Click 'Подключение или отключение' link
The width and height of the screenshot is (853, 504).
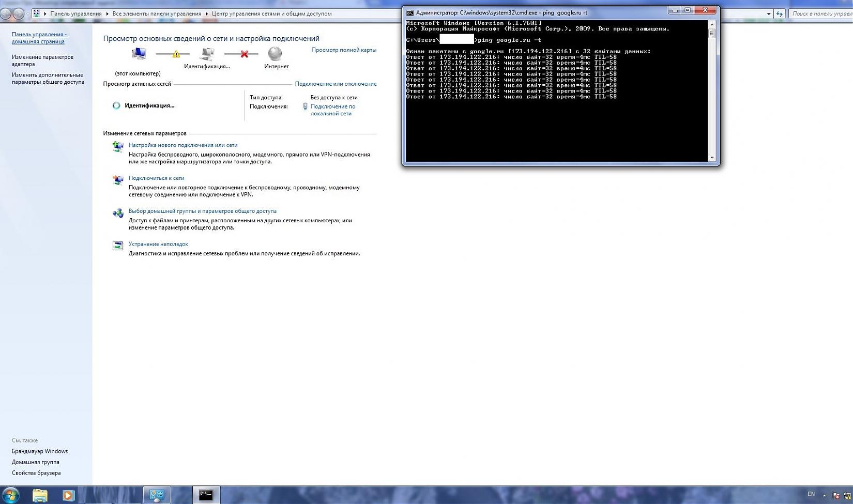(336, 84)
